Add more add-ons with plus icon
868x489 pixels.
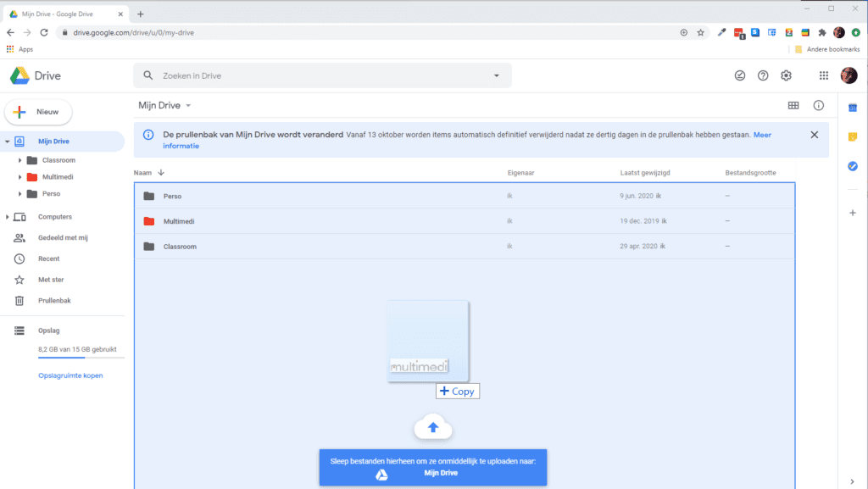click(853, 213)
